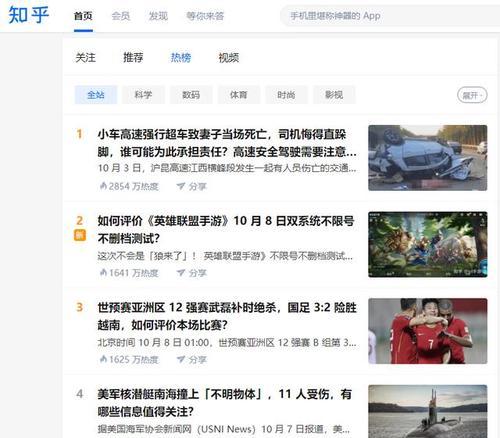
Task: Open the League of Legends game thumbnail
Action: [x=428, y=244]
